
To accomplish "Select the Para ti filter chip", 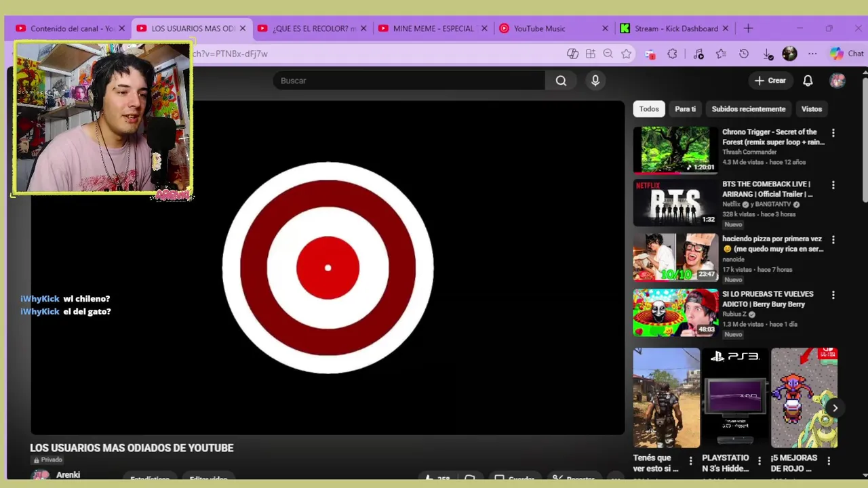I will click(685, 109).
